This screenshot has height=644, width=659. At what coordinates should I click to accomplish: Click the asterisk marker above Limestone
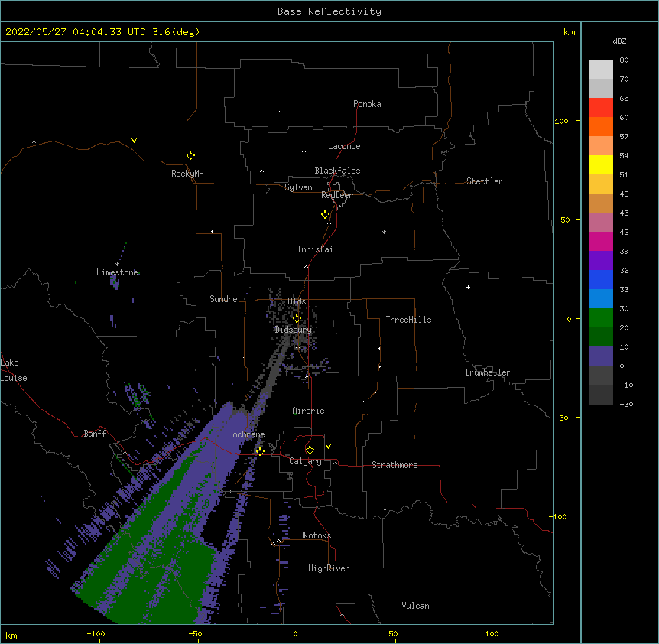click(117, 265)
